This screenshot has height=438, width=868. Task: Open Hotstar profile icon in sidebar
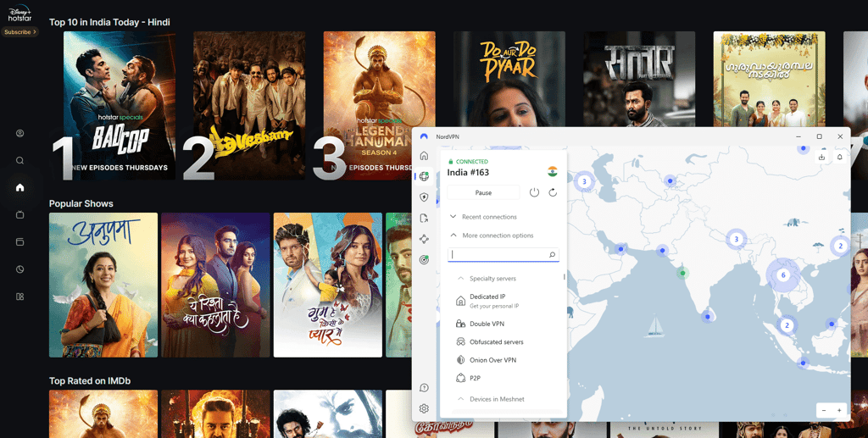pyautogui.click(x=20, y=133)
